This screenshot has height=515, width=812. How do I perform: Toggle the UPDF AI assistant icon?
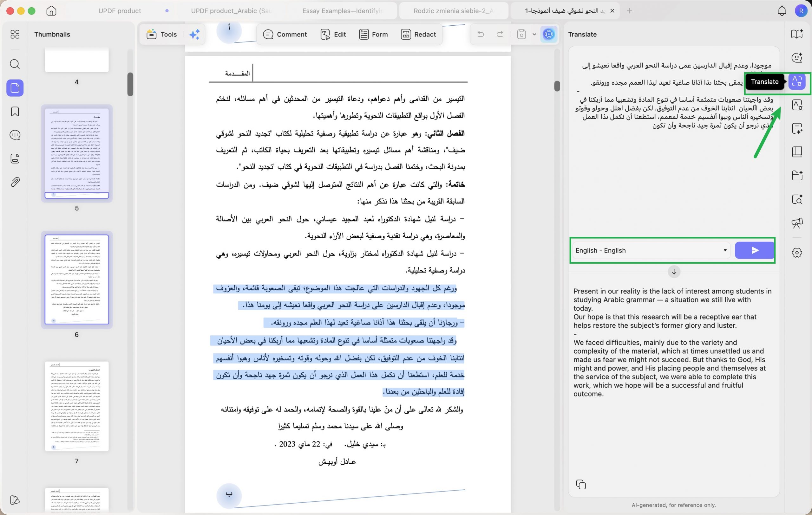point(549,34)
